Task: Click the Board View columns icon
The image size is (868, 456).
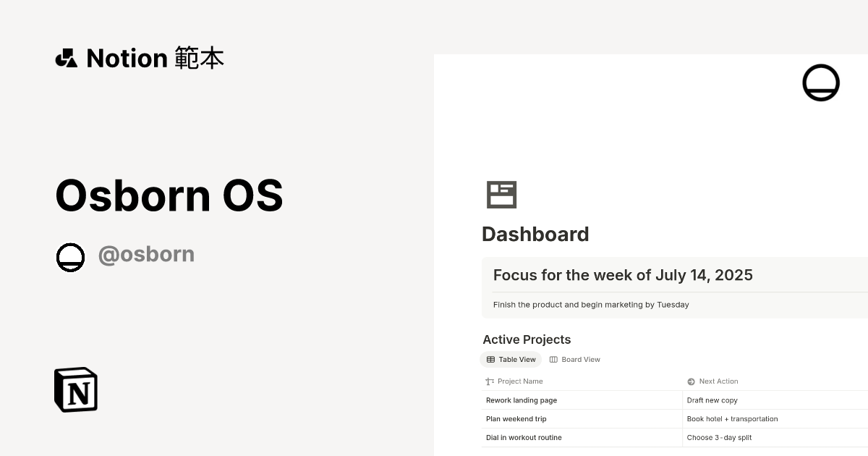Action: coord(552,359)
